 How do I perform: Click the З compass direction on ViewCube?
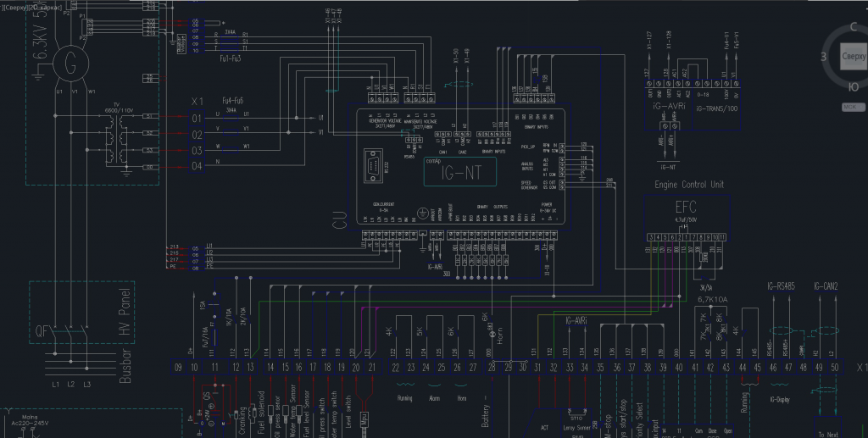824,57
